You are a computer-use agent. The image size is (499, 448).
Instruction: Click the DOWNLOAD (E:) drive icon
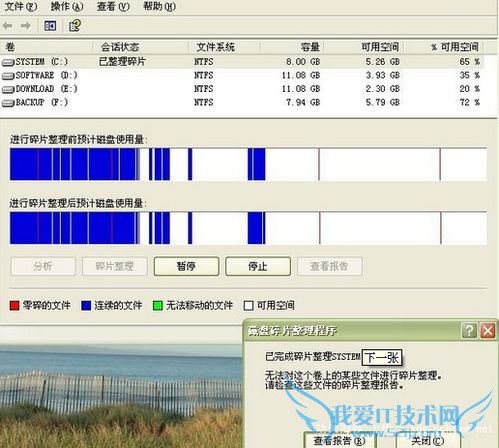pyautogui.click(x=8, y=90)
